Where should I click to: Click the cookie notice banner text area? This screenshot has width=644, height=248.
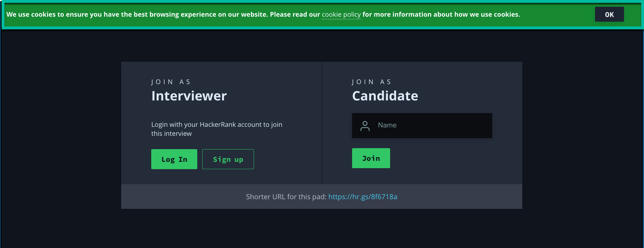point(169,14)
